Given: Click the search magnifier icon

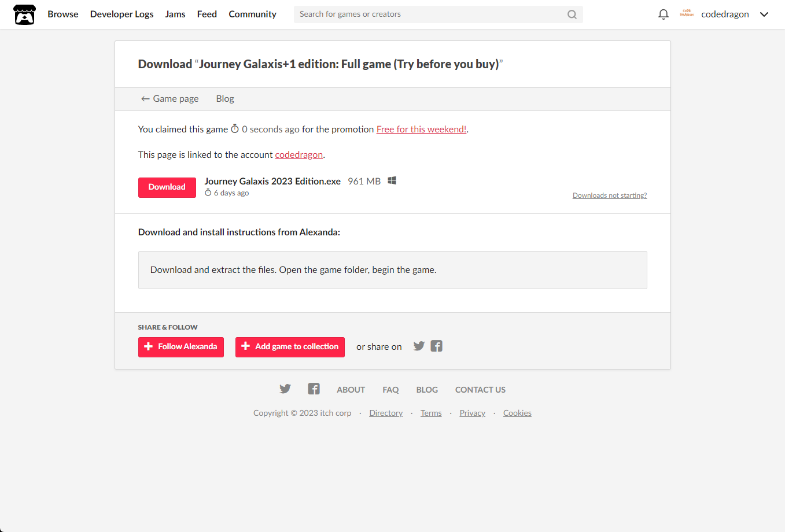Looking at the screenshot, I should tap(572, 14).
